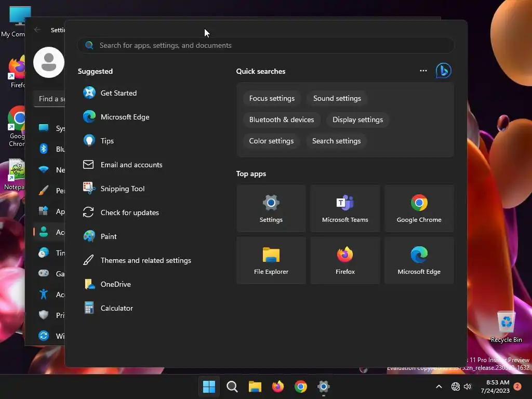Click the Bing chat icon

coord(443,71)
